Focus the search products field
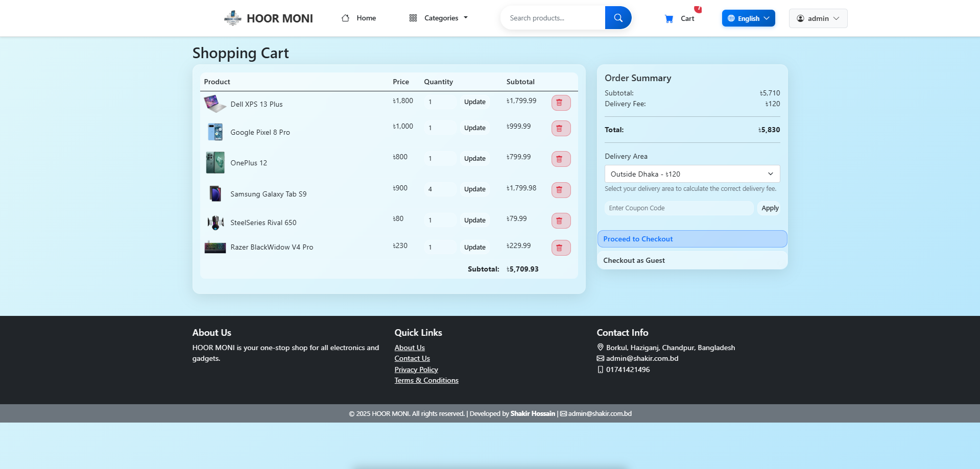 click(x=553, y=18)
